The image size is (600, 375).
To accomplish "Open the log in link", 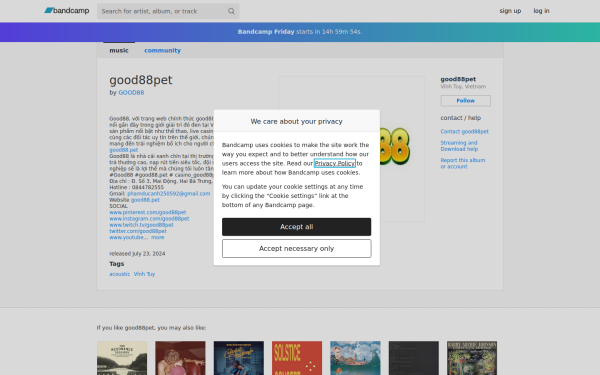I will [541, 11].
